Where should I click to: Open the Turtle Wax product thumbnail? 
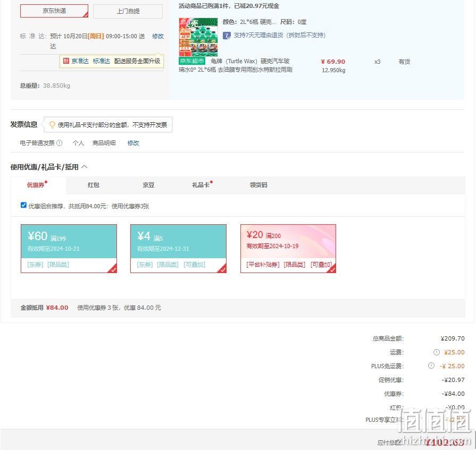coord(198,37)
